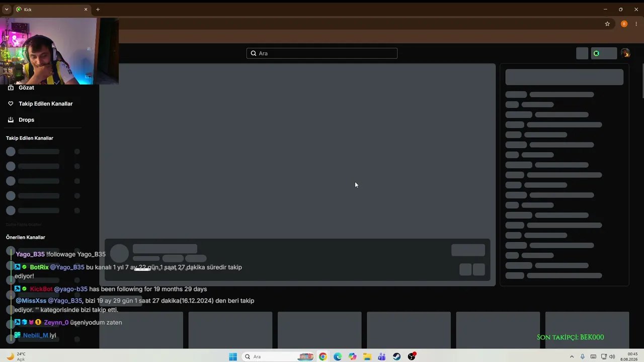Open the Kick user avatar menu
The height and width of the screenshot is (362, 644).
tap(625, 53)
